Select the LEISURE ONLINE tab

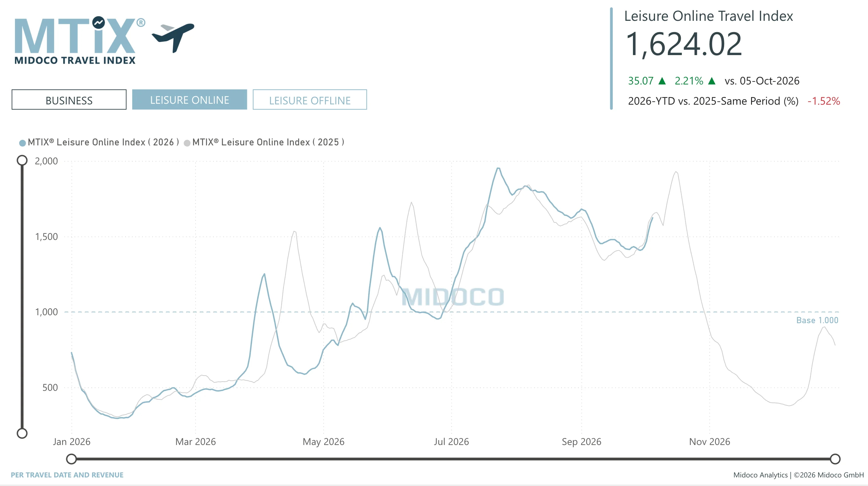[x=189, y=100]
